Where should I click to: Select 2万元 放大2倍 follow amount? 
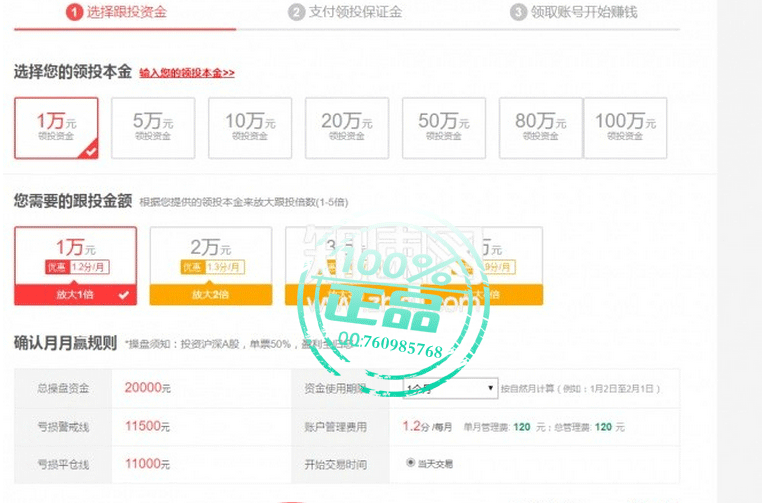click(211, 266)
